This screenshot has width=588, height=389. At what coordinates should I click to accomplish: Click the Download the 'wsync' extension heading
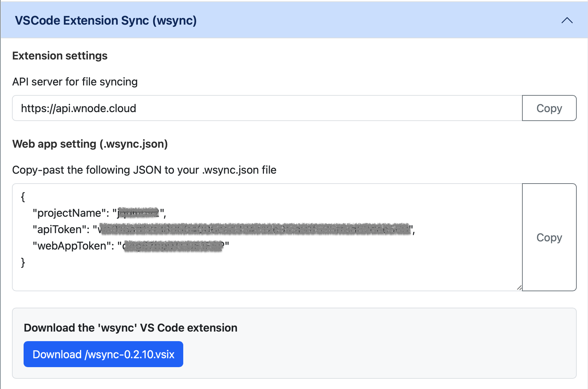coord(130,327)
